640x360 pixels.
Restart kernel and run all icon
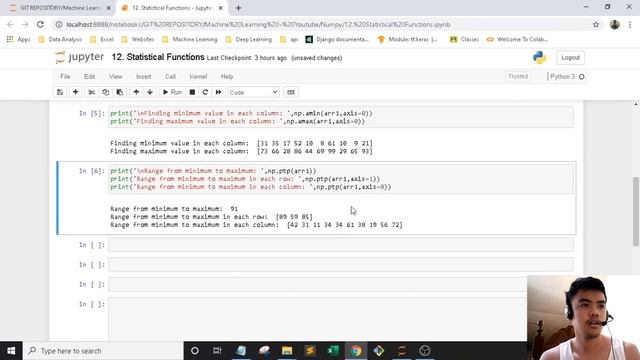point(218,92)
